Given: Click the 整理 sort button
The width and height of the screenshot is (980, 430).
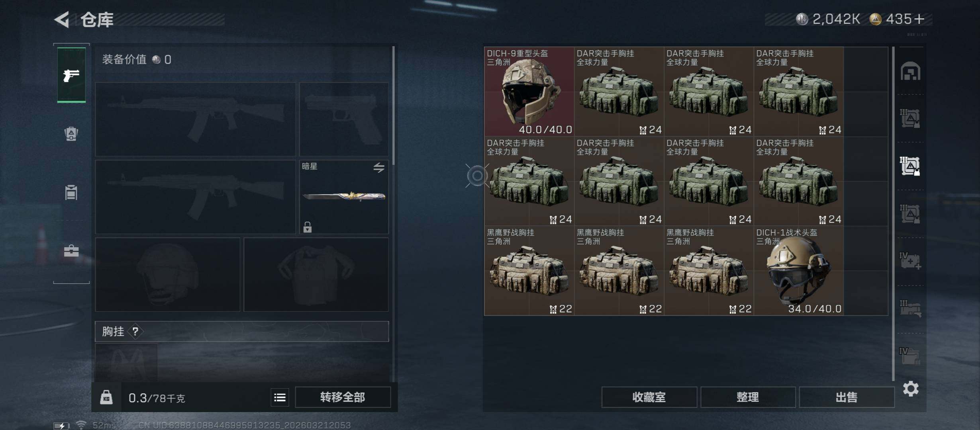Looking at the screenshot, I should [x=748, y=397].
